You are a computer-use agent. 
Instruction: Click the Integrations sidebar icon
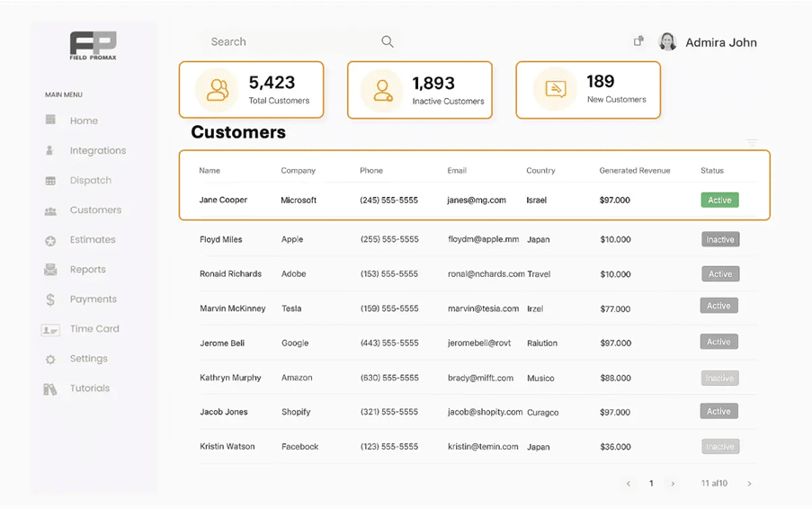point(50,150)
